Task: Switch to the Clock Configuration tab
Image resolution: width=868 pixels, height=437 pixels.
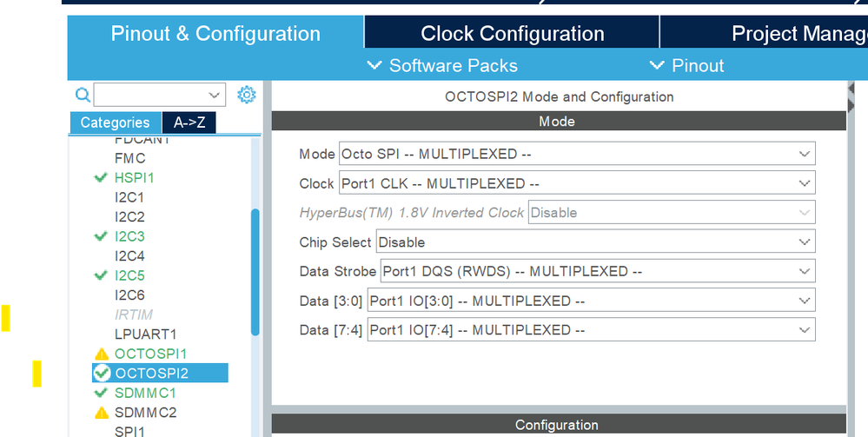Action: (x=512, y=33)
